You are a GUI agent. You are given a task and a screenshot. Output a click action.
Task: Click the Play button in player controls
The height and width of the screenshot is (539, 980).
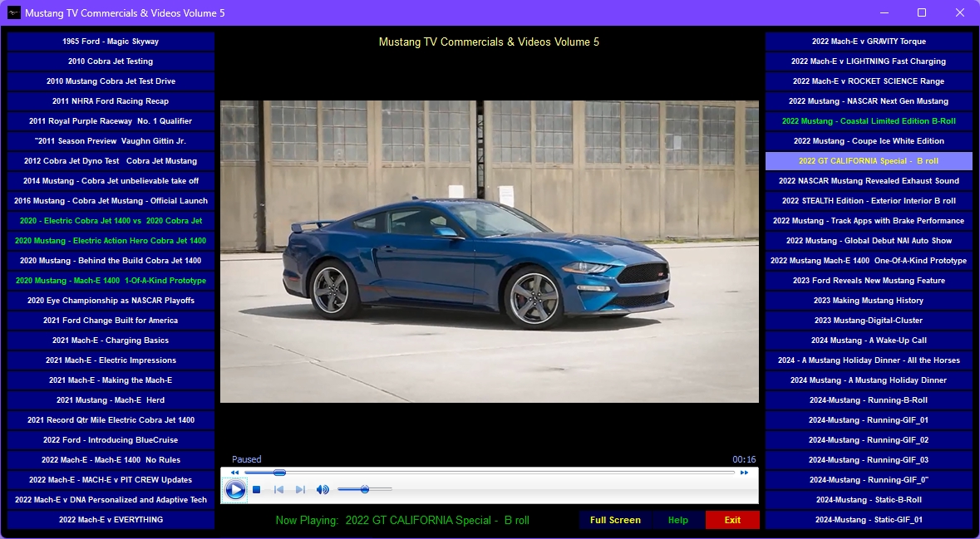pyautogui.click(x=235, y=490)
